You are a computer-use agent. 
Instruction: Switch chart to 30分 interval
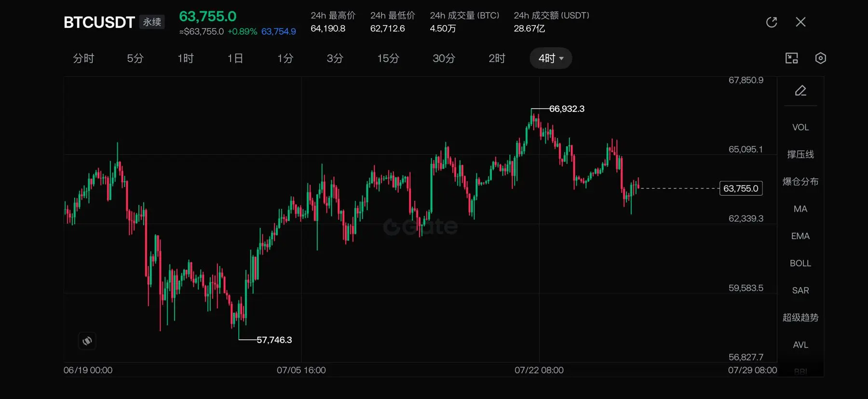tap(444, 58)
